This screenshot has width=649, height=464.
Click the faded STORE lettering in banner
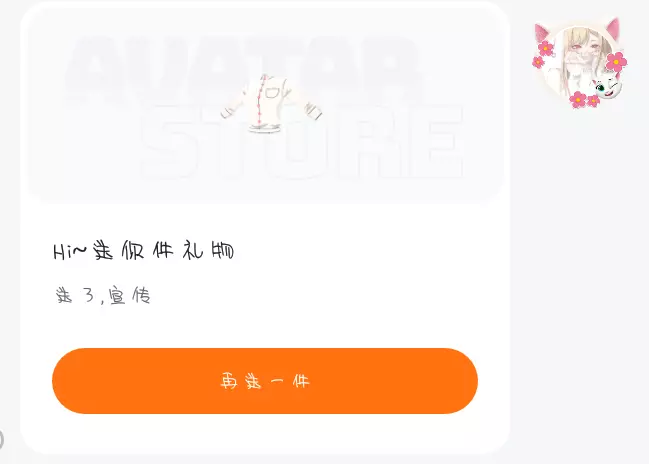pos(302,141)
